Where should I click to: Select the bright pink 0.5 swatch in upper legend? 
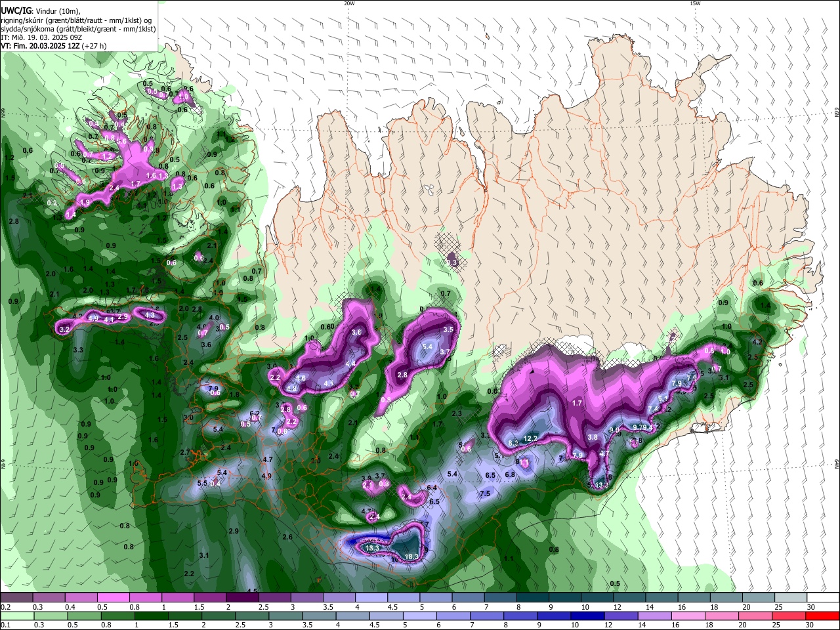point(113,597)
